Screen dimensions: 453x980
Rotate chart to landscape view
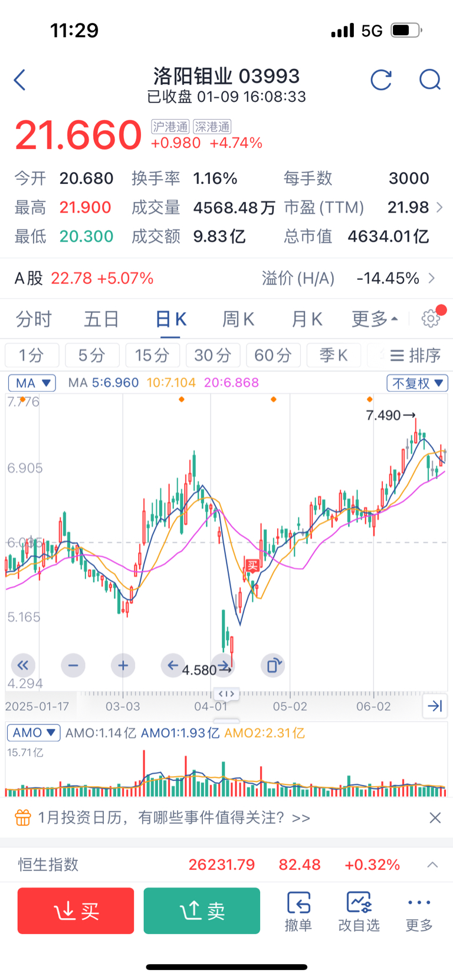[273, 665]
